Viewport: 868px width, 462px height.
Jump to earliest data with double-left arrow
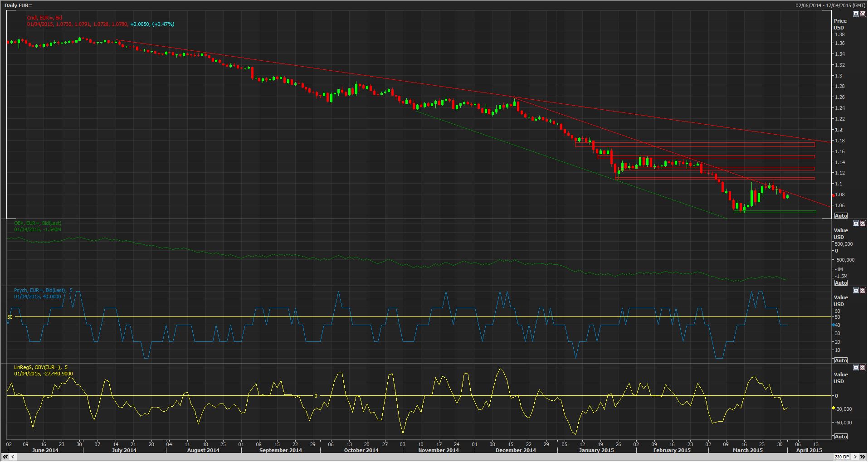[x=5, y=457]
